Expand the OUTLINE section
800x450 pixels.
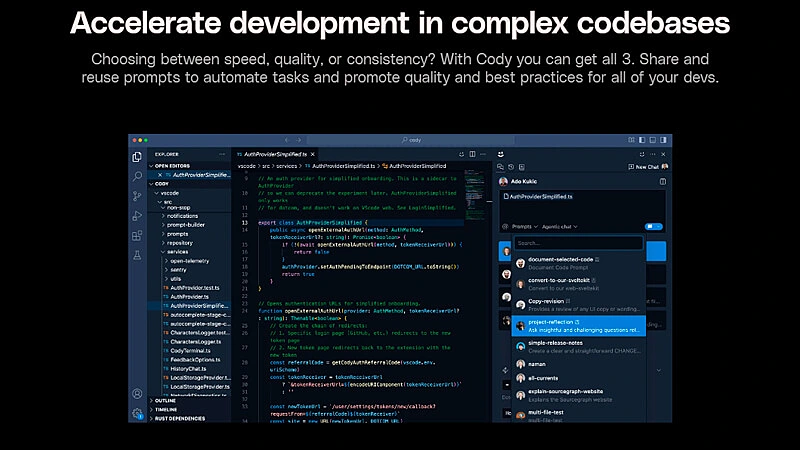[x=166, y=401]
